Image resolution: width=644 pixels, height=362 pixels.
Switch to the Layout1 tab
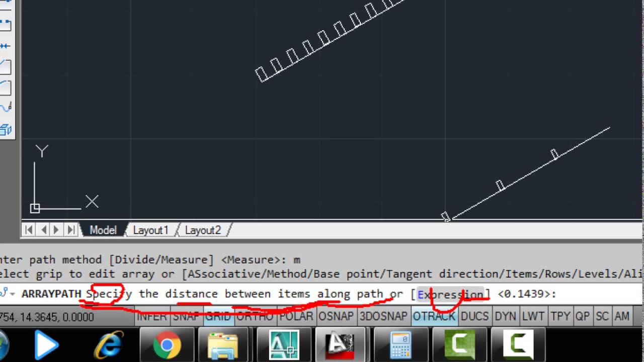[150, 230]
